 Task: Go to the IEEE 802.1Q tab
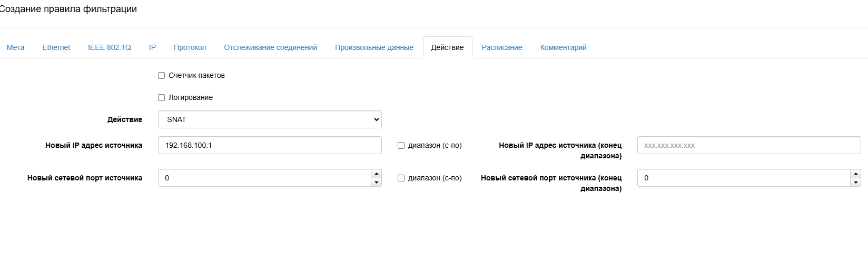(x=110, y=47)
